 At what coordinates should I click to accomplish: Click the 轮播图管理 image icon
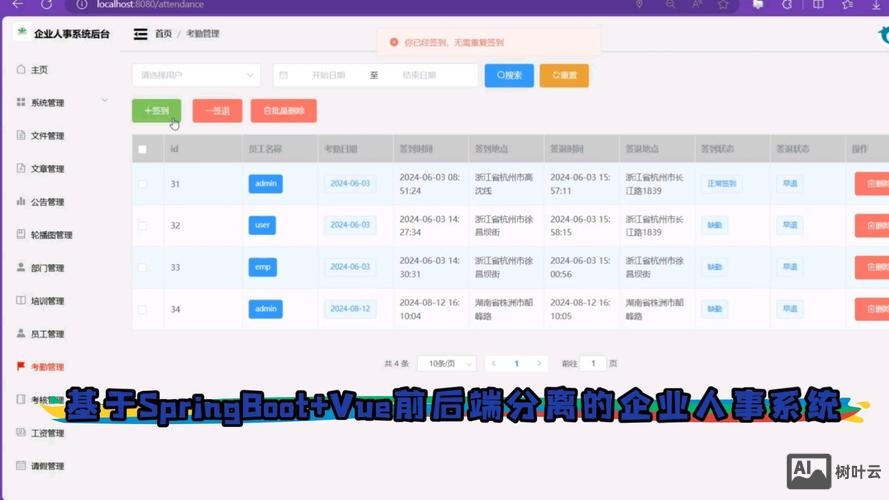[21, 234]
